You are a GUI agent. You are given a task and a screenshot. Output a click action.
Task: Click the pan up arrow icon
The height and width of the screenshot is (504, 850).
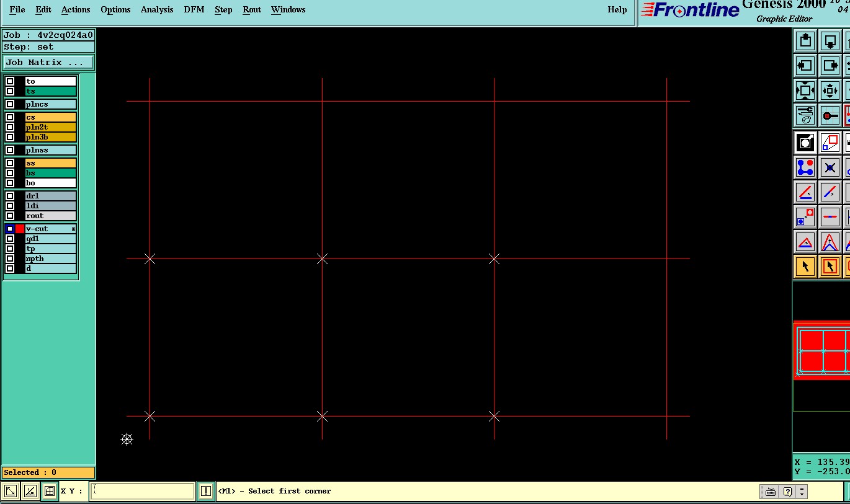coord(805,41)
